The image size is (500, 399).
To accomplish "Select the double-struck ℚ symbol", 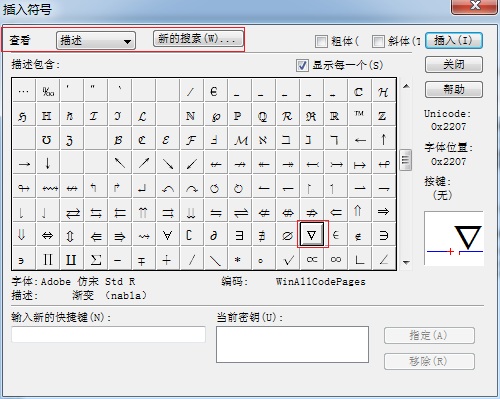I will 264,115.
